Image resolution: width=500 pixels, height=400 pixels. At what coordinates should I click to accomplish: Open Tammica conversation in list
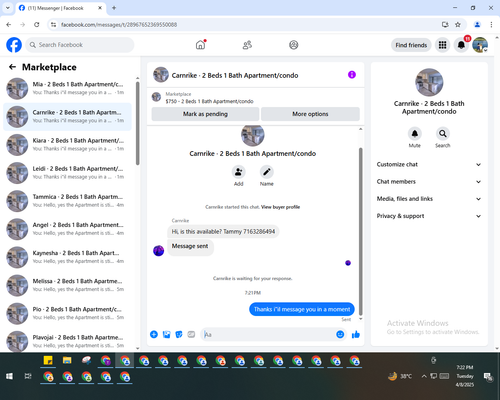[x=67, y=201]
